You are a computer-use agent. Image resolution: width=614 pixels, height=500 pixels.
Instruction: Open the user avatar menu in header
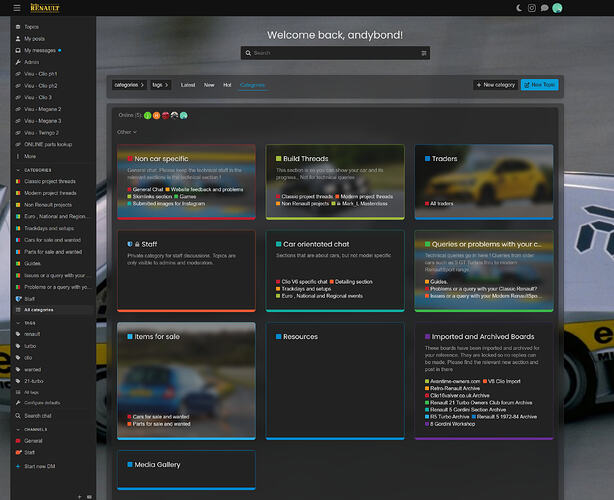coord(557,8)
